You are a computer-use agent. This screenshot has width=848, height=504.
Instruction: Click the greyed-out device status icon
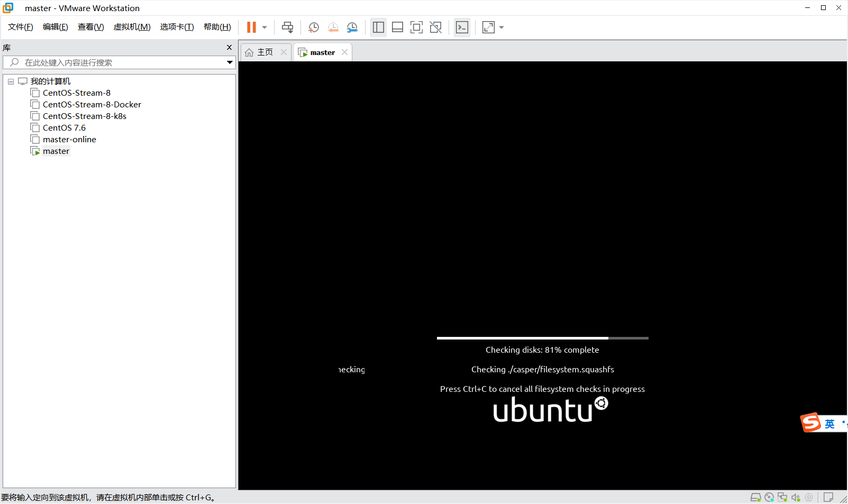[809, 497]
